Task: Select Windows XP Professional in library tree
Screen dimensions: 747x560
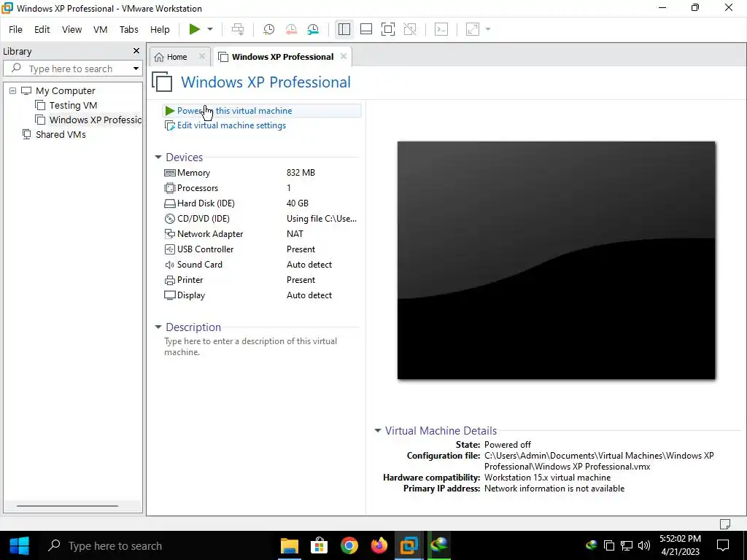Action: (x=88, y=120)
